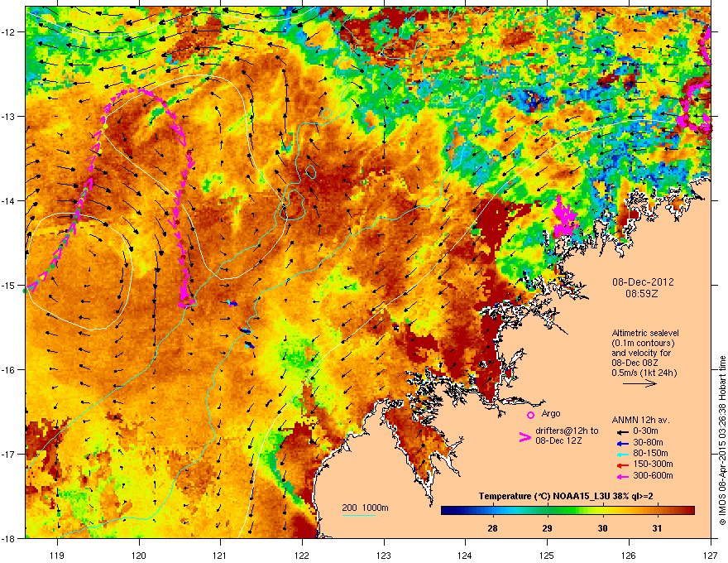Click the '123' longitude axis label
Viewport: 728px width, 563px height.
(x=384, y=555)
